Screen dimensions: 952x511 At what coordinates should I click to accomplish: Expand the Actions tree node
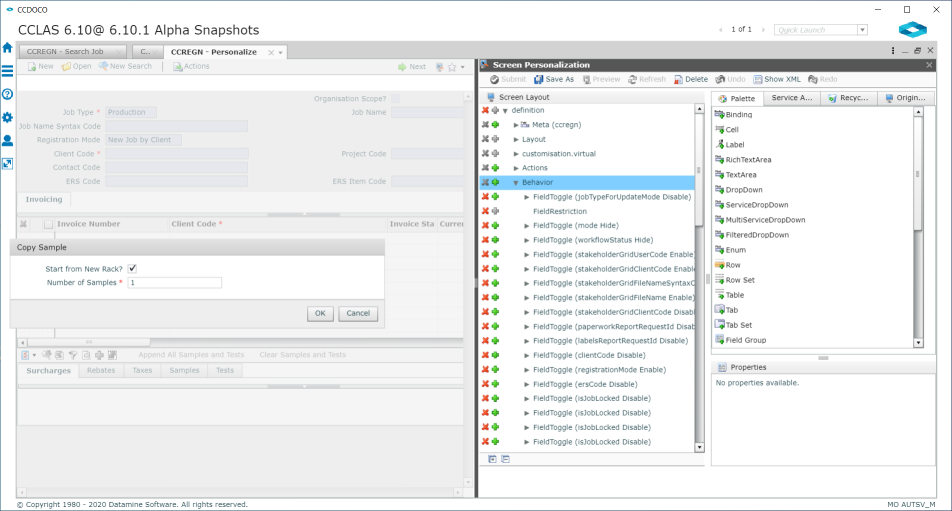tap(516, 168)
